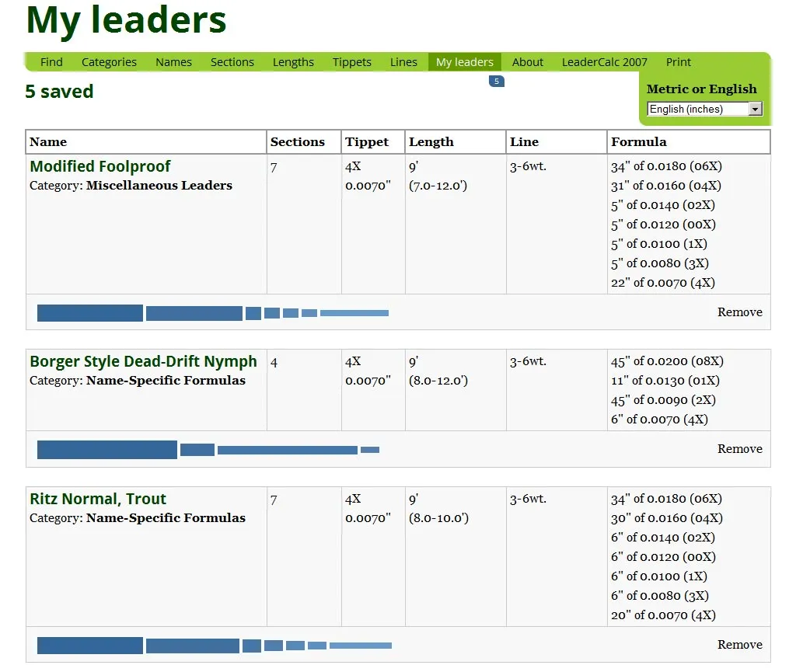Click the saved leaders count badge

click(496, 82)
